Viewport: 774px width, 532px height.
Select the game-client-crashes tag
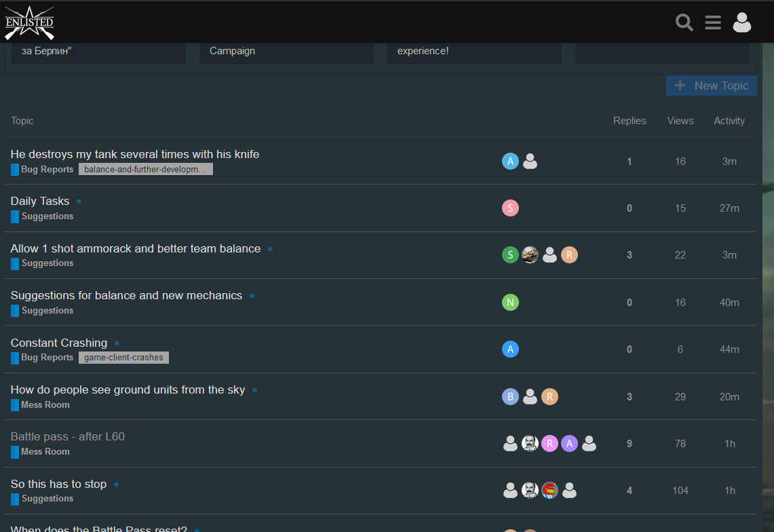click(x=123, y=358)
